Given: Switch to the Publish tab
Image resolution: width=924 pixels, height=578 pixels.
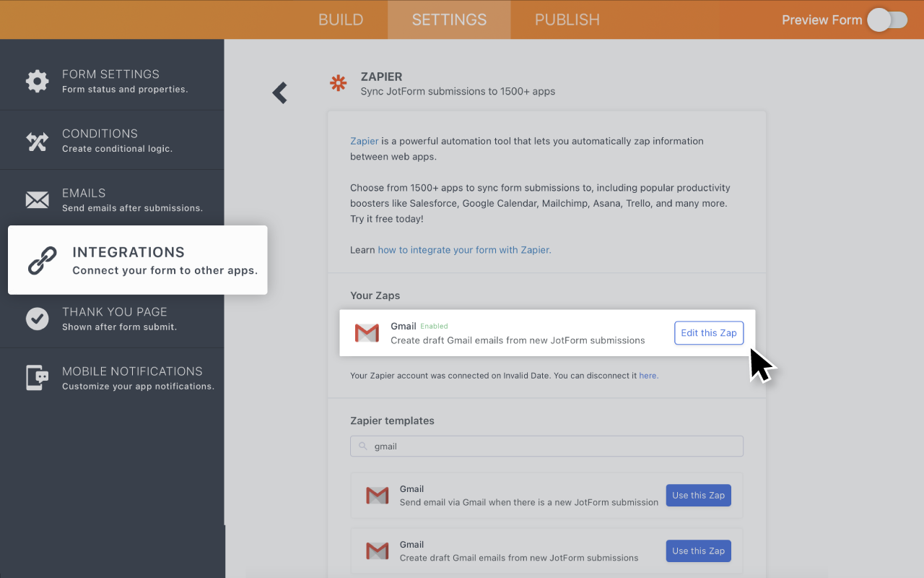Looking at the screenshot, I should [567, 20].
